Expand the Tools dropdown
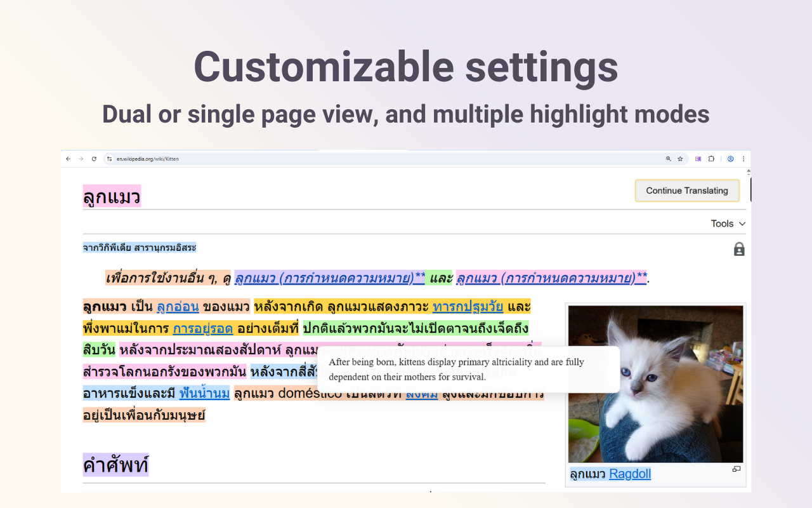This screenshot has height=508, width=812. [728, 224]
